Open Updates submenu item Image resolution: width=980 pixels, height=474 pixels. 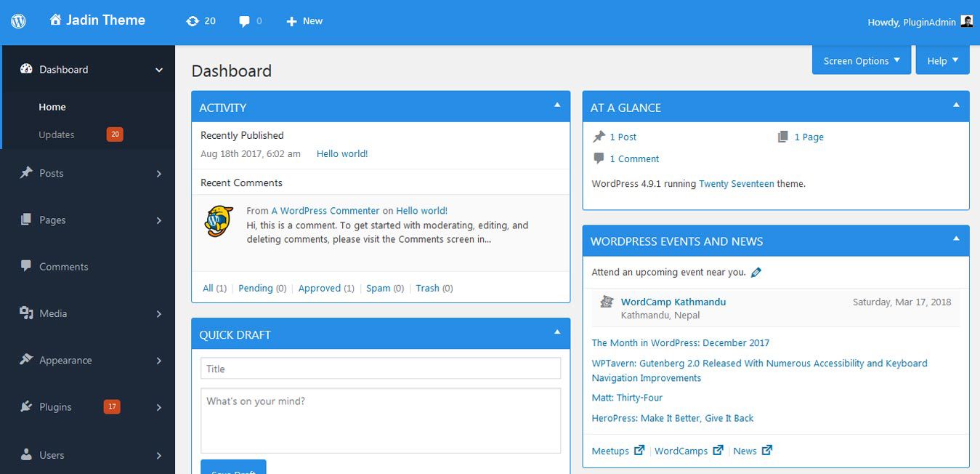coord(57,134)
